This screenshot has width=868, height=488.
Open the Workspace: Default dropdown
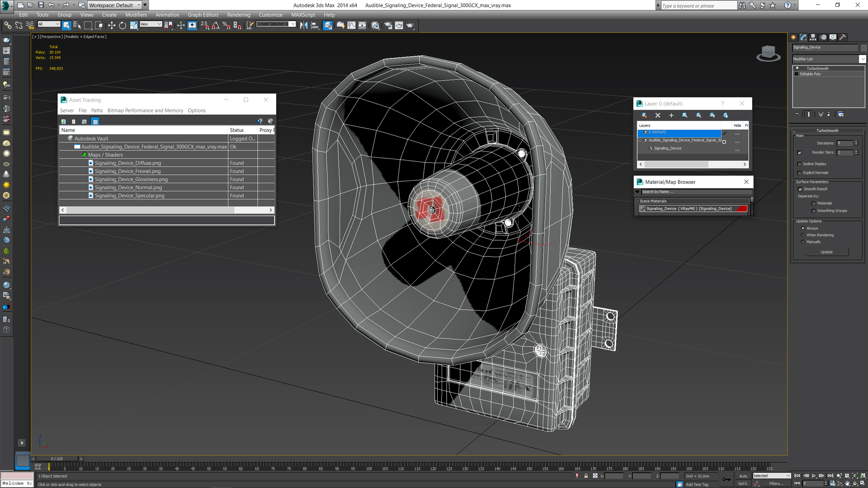114,5
